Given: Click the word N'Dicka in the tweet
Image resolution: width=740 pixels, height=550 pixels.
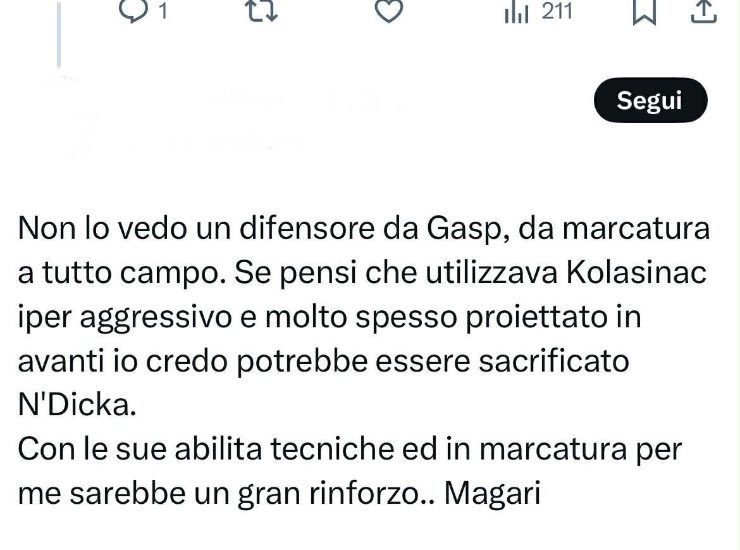Looking at the screenshot, I should pos(77,405).
